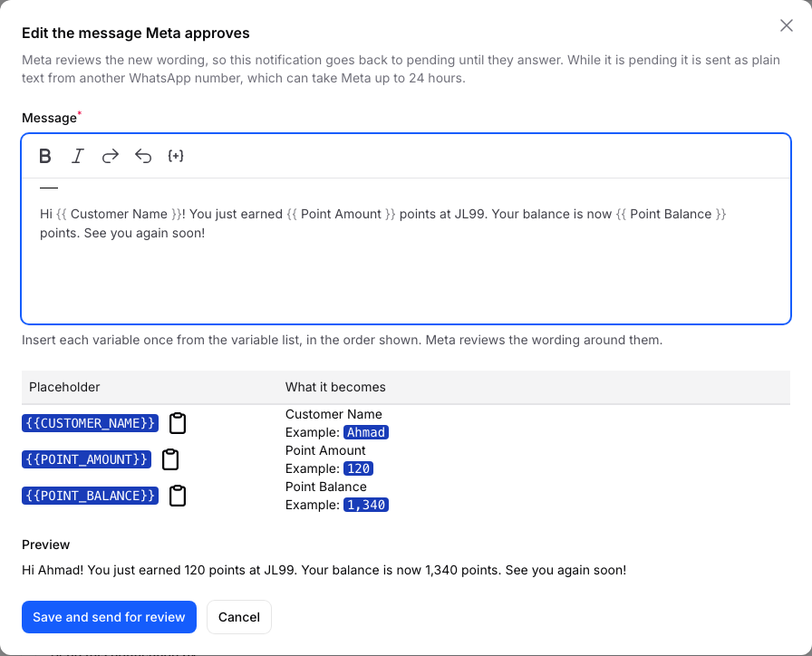Select the {{POINT_AMOUNT}} placeholder tag
Screen dimensions: 812x656
coord(86,459)
